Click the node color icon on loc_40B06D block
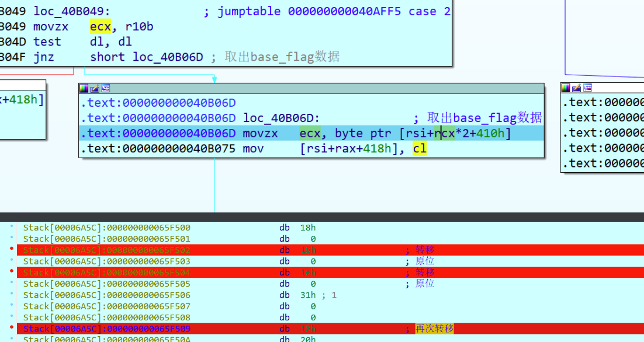This screenshot has height=342, width=644. (84, 88)
